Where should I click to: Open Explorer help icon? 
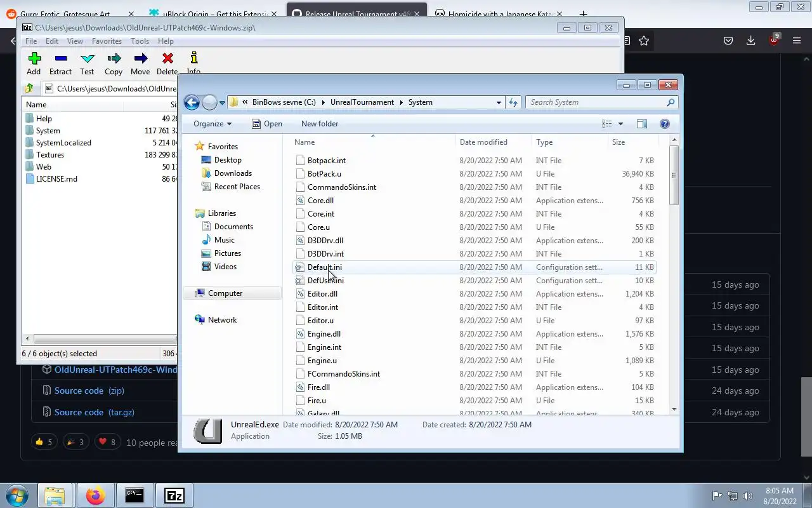pos(665,124)
